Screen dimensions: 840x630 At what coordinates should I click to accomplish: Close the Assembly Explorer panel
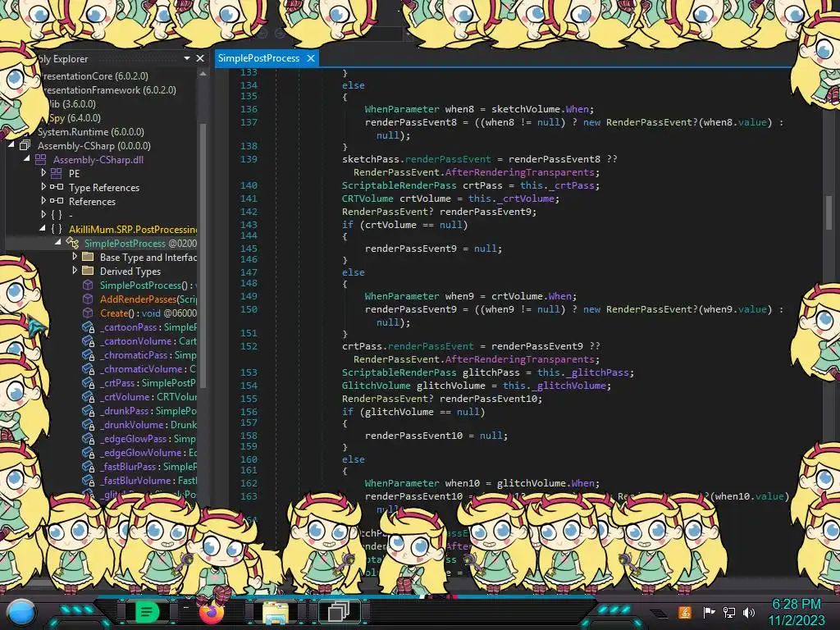tap(200, 58)
